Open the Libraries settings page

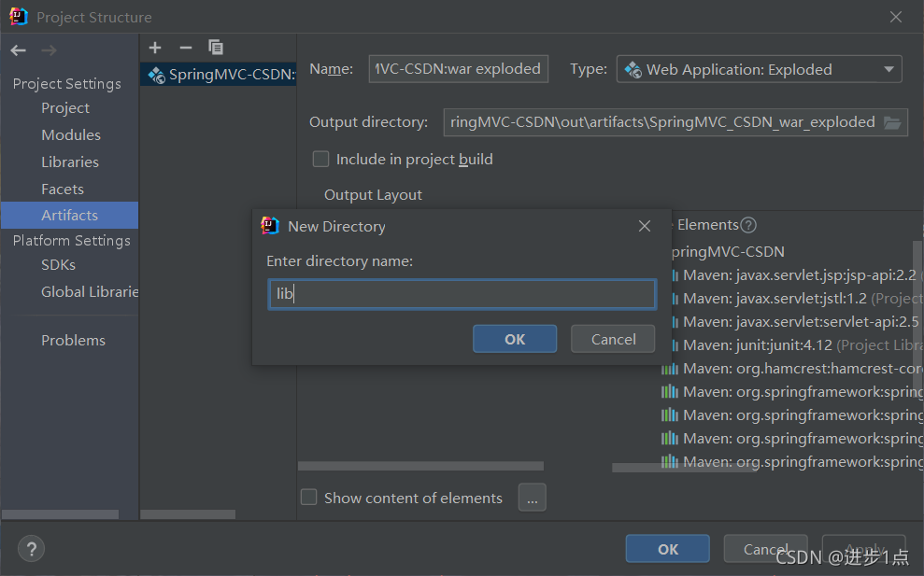[70, 162]
